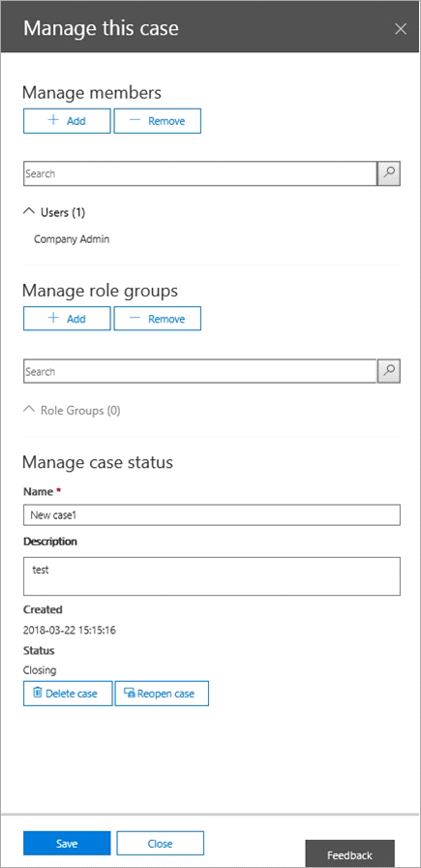421x868 pixels.
Task: Save the case changes
Action: pos(67,844)
